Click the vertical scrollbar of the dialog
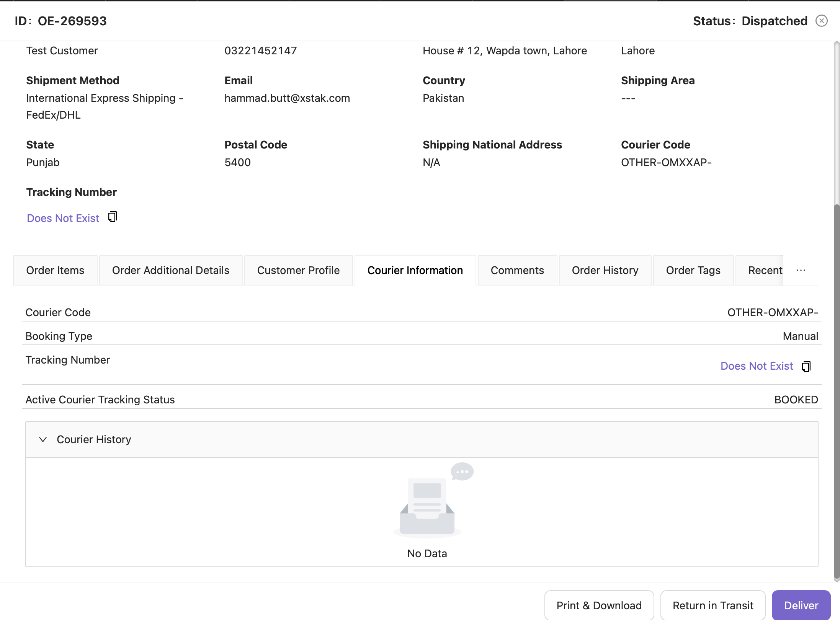 pyautogui.click(x=837, y=392)
